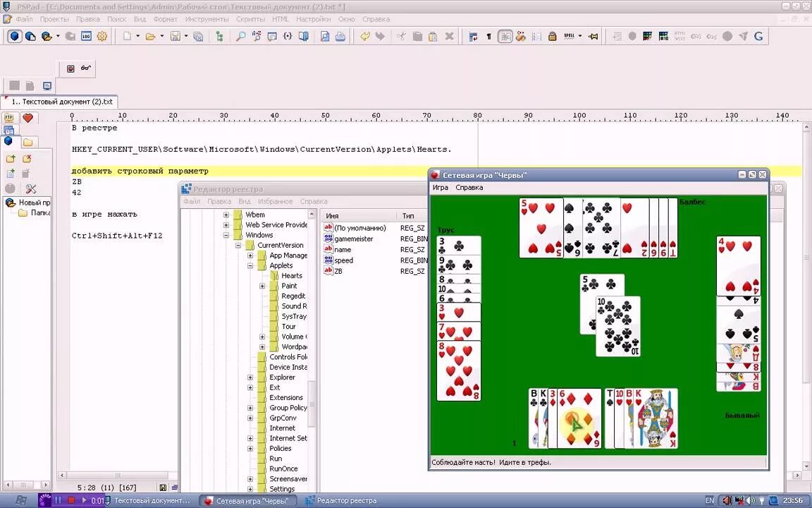Select gamemeister value in registry list
Image resolution: width=812 pixels, height=508 pixels.
354,239
